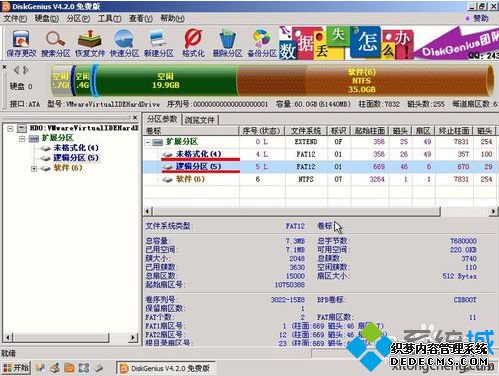Click the 删除分区 delete partition icon
499x376 pixels.
(x=227, y=43)
